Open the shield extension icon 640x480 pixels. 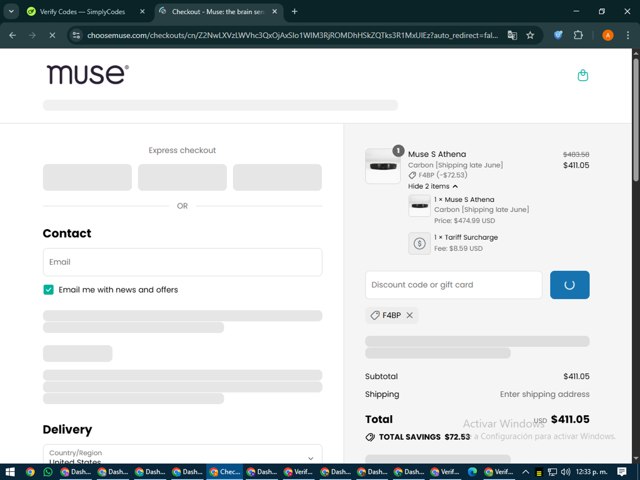click(x=558, y=35)
